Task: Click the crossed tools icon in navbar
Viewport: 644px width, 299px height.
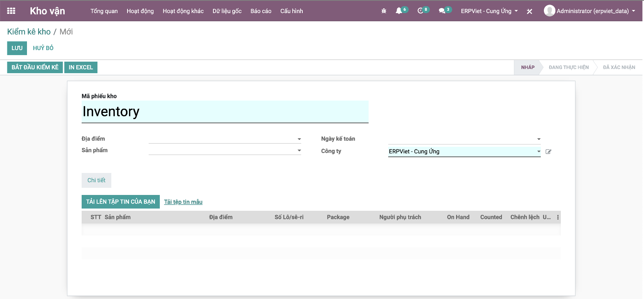Action: 530,11
